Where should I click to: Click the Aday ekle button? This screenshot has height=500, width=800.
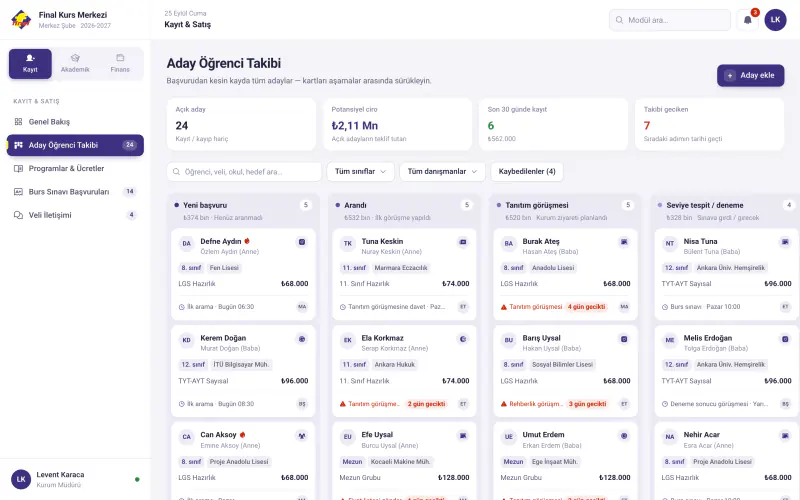pyautogui.click(x=751, y=75)
